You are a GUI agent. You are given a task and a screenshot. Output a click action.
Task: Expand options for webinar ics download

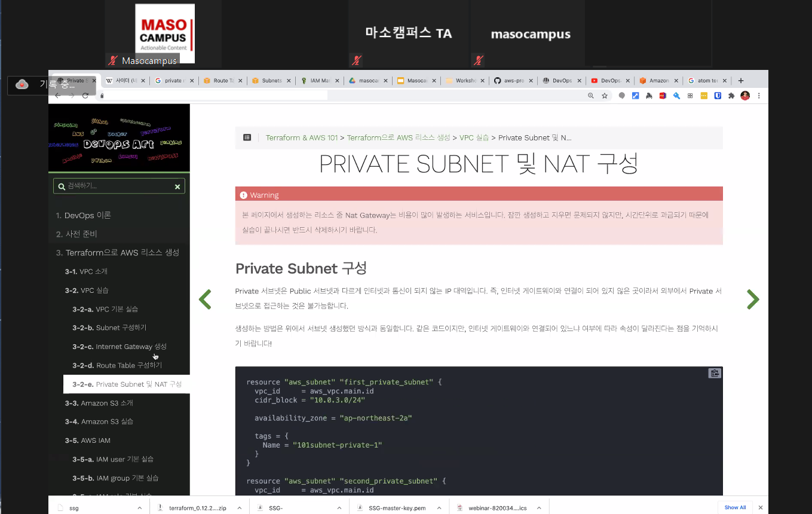[x=538, y=508]
